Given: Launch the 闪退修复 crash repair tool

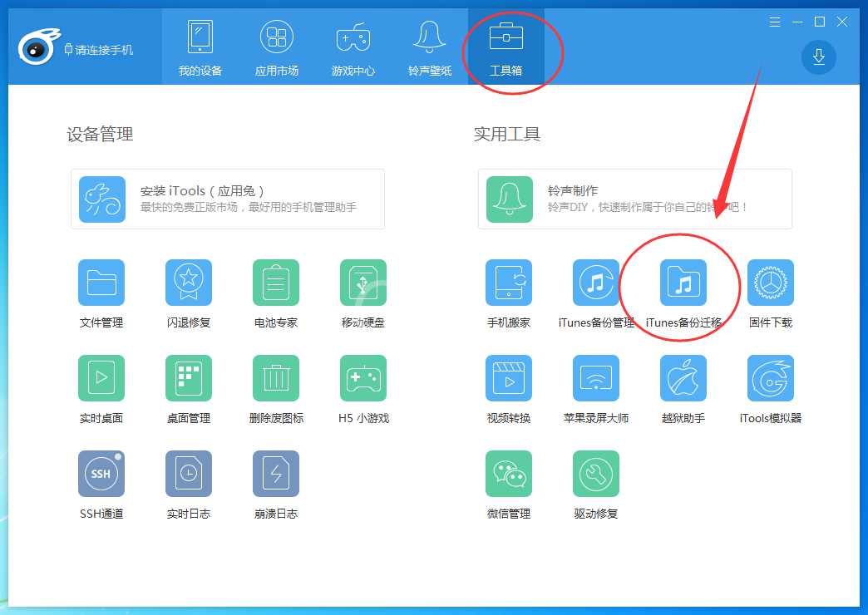Looking at the screenshot, I should pyautogui.click(x=189, y=283).
